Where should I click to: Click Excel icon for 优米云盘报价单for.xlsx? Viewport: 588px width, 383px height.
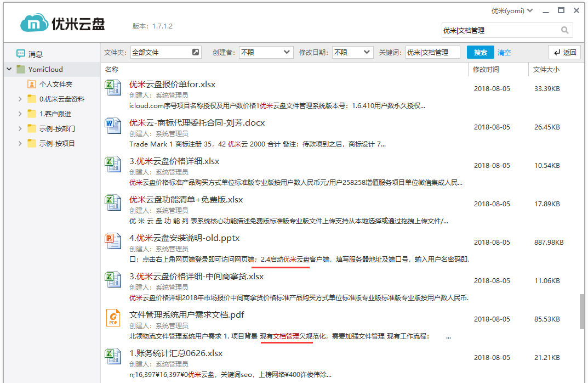pos(113,87)
